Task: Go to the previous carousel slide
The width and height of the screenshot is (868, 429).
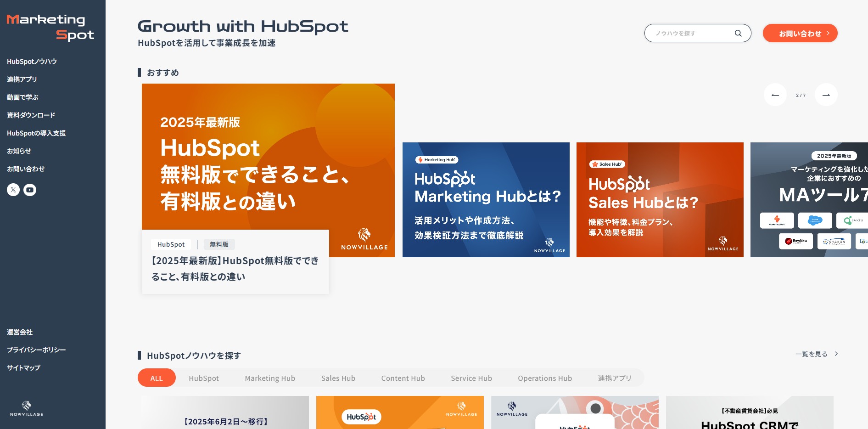Action: (x=775, y=95)
